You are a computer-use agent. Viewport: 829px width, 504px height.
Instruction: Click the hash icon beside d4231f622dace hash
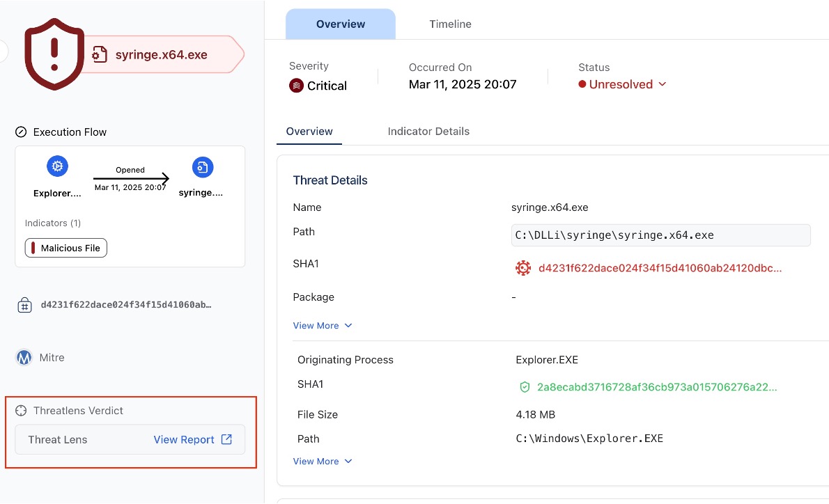[24, 305]
